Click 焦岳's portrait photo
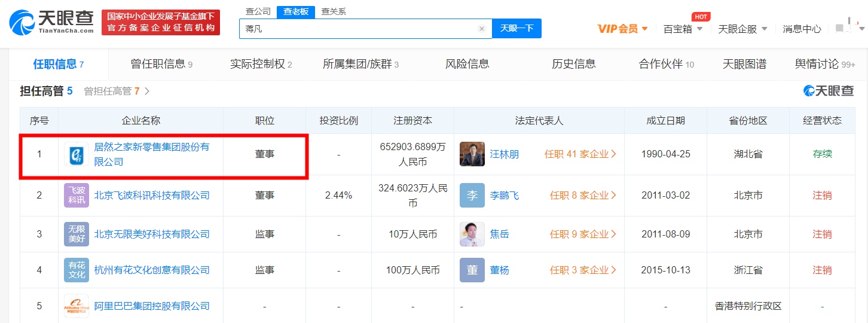The image size is (868, 323). [x=472, y=234]
